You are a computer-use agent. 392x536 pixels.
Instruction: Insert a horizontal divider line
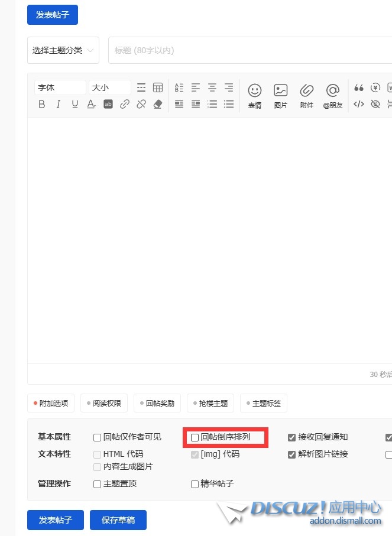coord(141,87)
